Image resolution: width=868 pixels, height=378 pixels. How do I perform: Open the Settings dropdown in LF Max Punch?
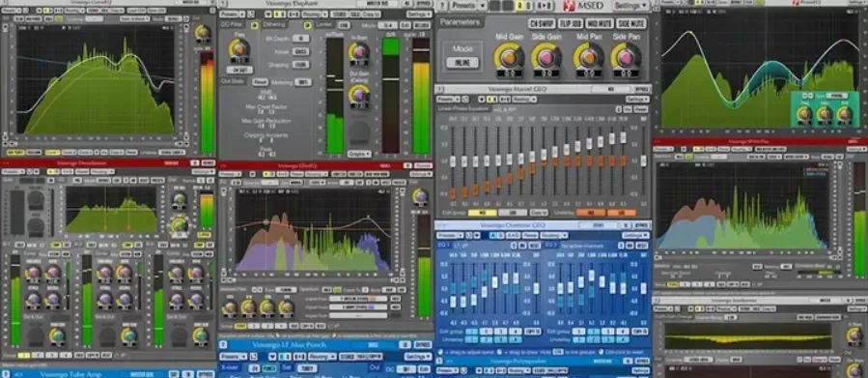coord(418,357)
